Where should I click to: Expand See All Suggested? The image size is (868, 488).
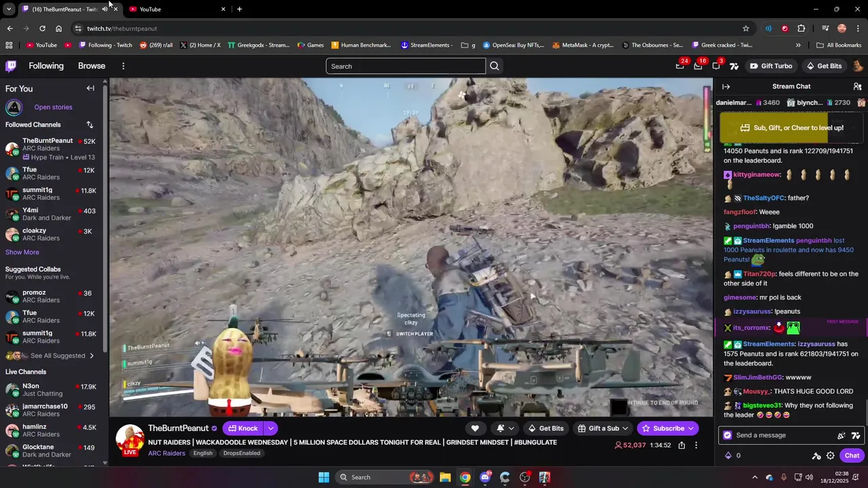point(51,355)
